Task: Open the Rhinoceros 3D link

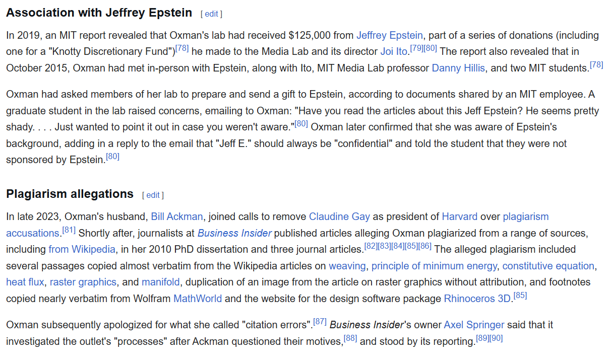Action: click(x=477, y=299)
